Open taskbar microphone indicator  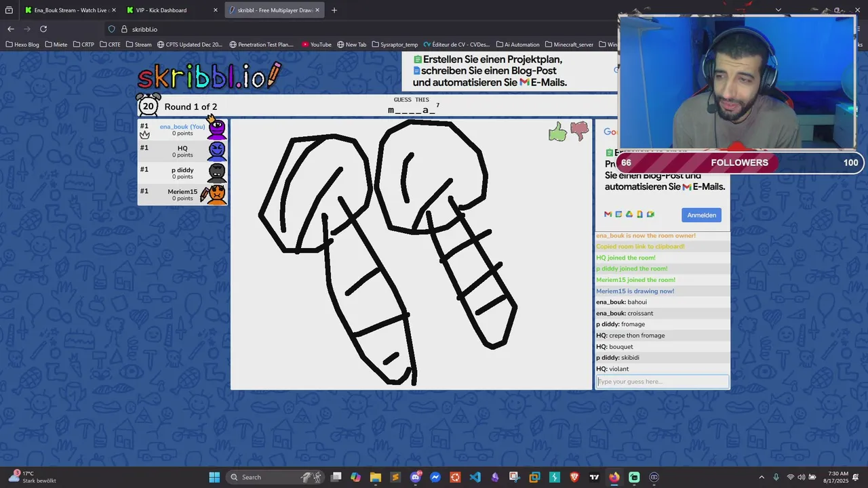776,477
